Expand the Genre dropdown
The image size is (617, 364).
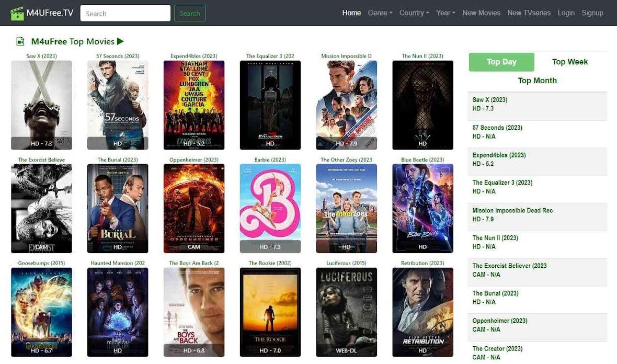click(380, 13)
